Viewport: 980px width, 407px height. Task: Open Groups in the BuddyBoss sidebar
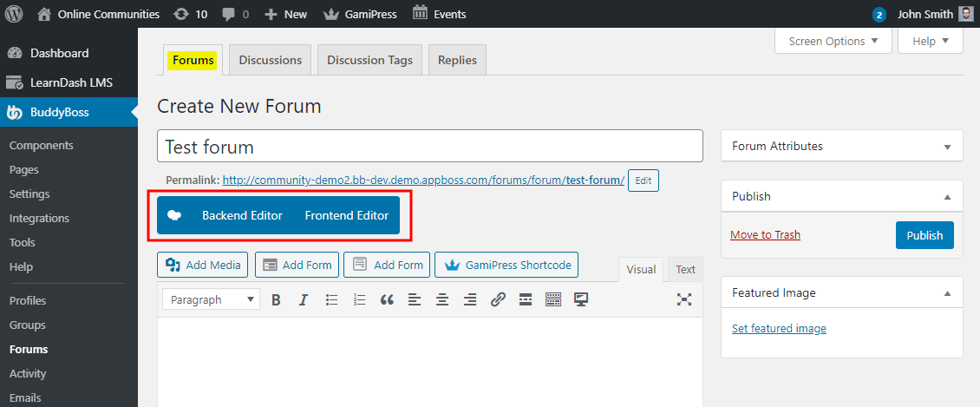click(x=26, y=325)
